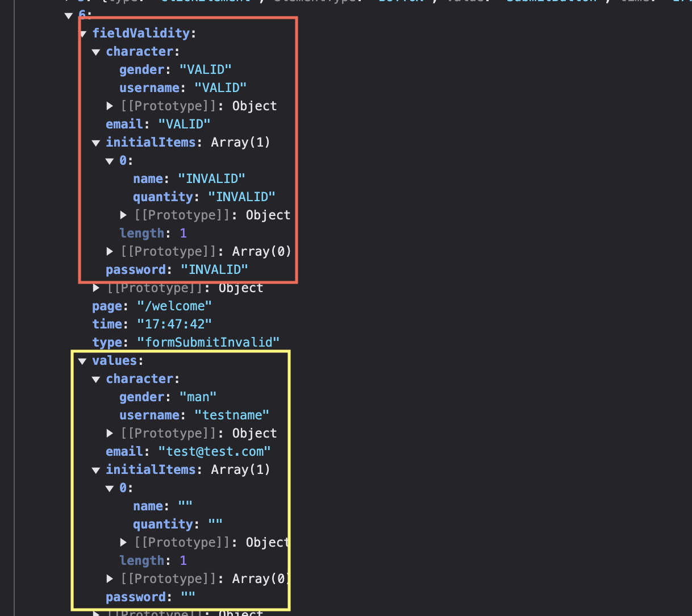Click the quantity "INVALID" value
This screenshot has width=692, height=616.
(x=241, y=197)
